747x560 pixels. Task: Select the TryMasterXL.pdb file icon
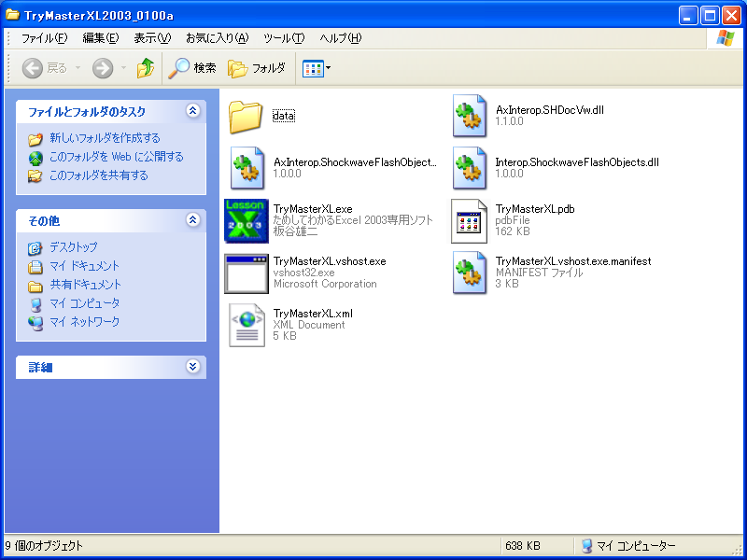click(470, 221)
